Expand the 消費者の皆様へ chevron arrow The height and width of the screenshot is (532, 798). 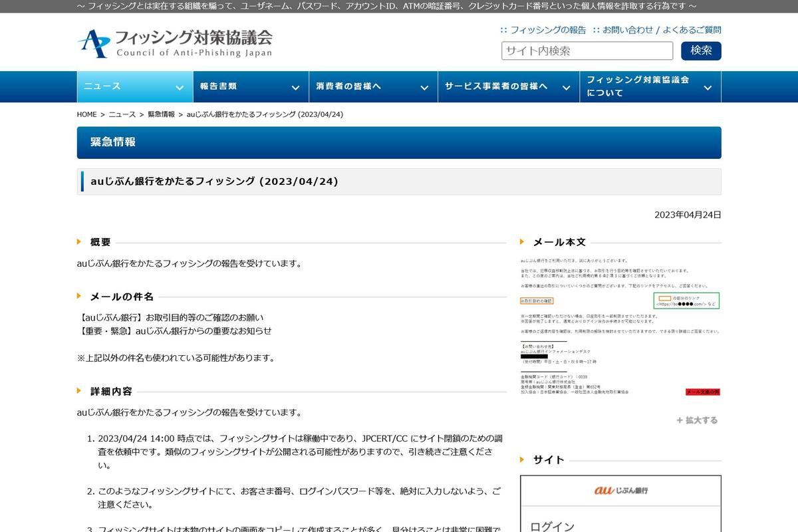pos(424,87)
